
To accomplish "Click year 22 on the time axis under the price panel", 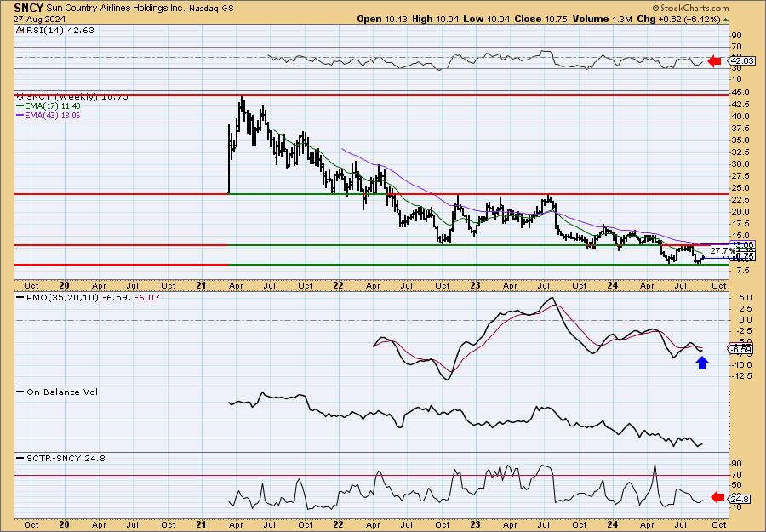I will (x=338, y=286).
